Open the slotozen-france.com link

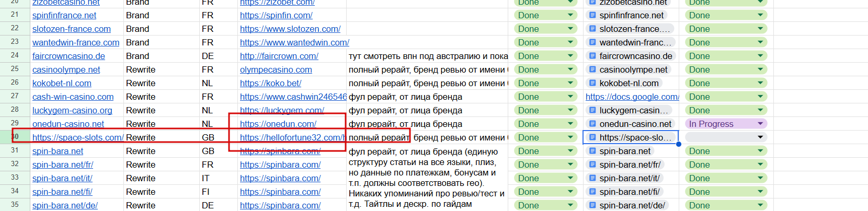pos(72,29)
